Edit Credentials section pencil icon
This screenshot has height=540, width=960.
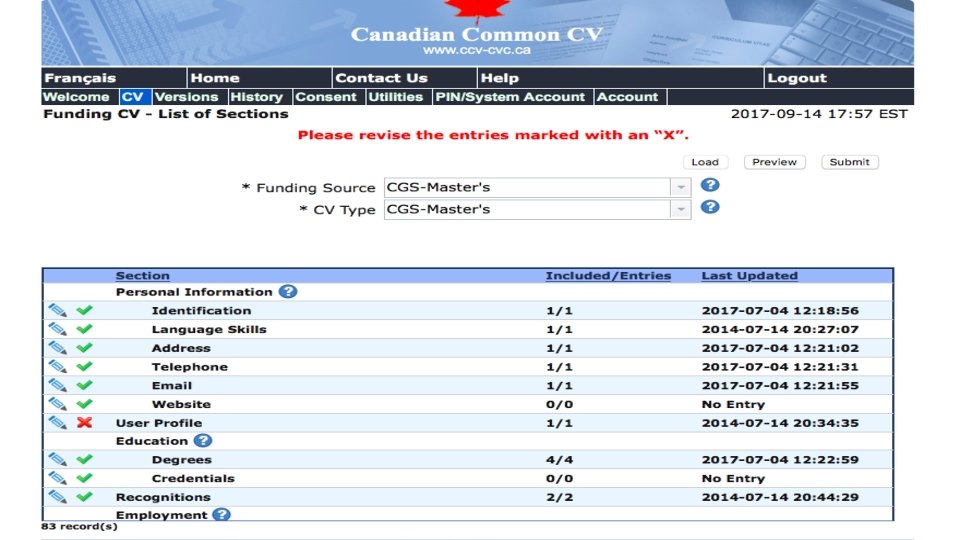pyautogui.click(x=58, y=478)
